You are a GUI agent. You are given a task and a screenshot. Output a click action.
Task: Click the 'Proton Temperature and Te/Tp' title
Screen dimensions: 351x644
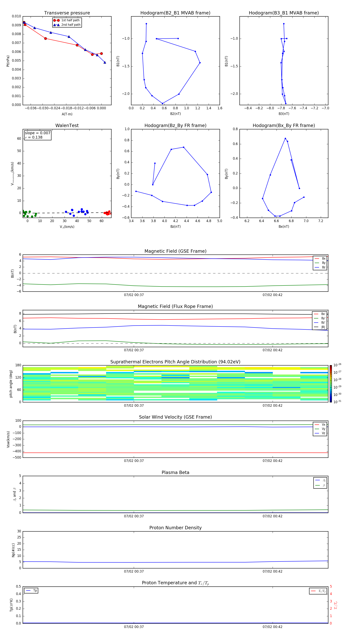pos(175,583)
